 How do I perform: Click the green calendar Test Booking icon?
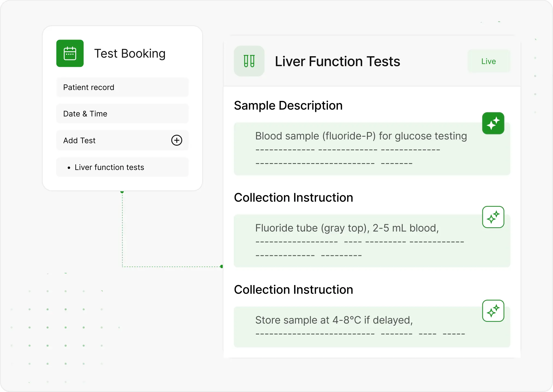(x=70, y=53)
